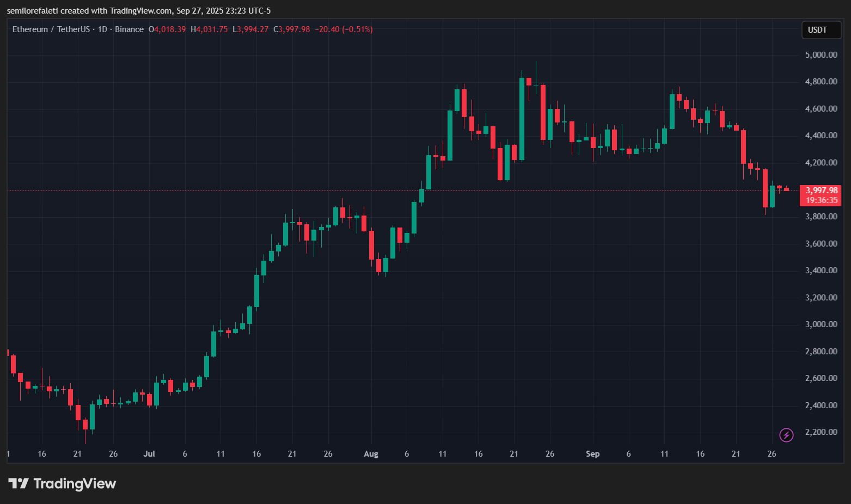Click the Jul label on time axis

pos(149,454)
